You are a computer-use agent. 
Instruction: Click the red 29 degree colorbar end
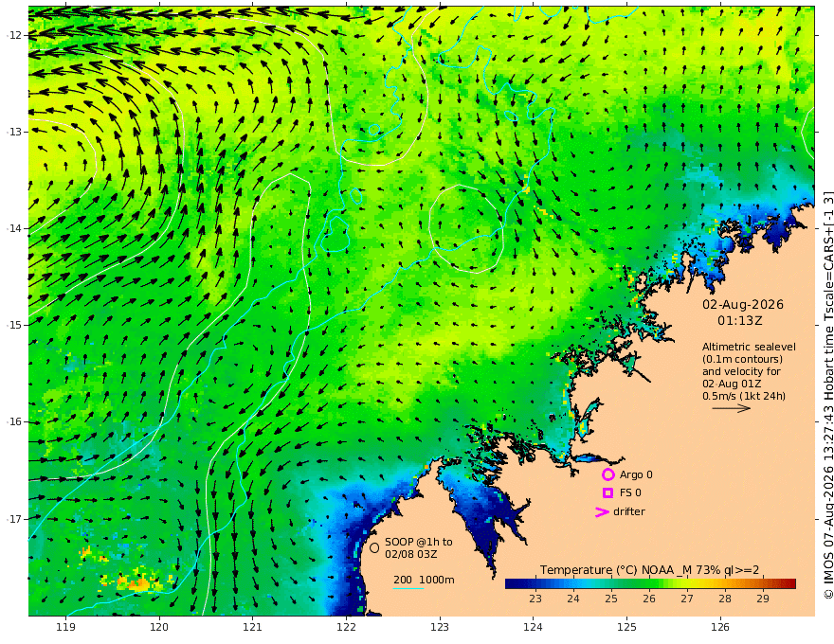tap(789, 584)
